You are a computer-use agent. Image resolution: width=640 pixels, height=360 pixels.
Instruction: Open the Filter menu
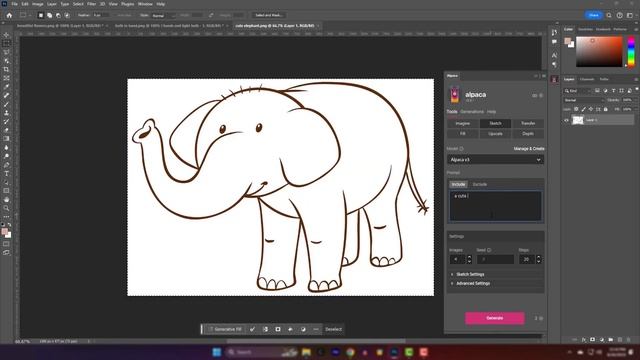91,4
